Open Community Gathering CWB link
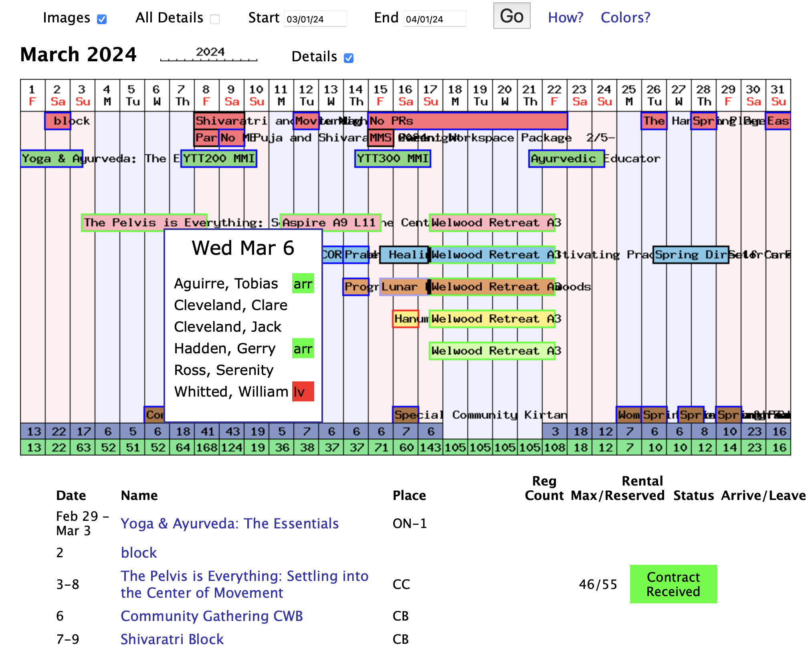 [x=212, y=616]
